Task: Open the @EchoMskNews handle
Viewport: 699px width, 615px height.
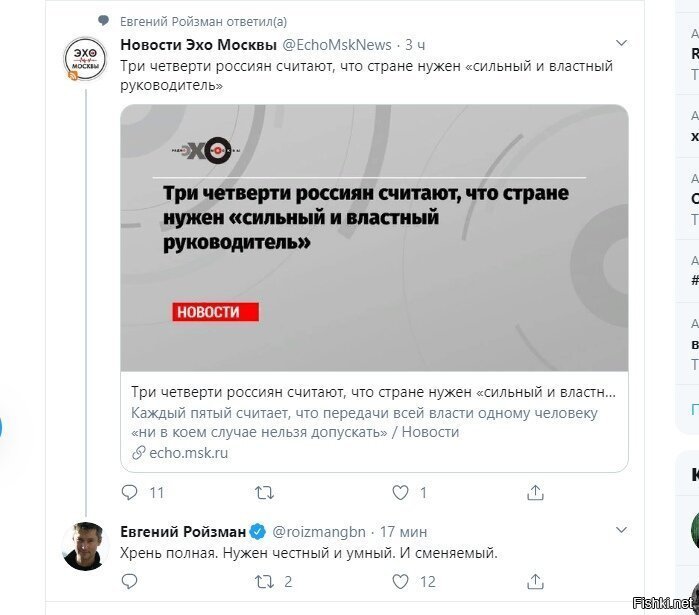Action: point(337,45)
